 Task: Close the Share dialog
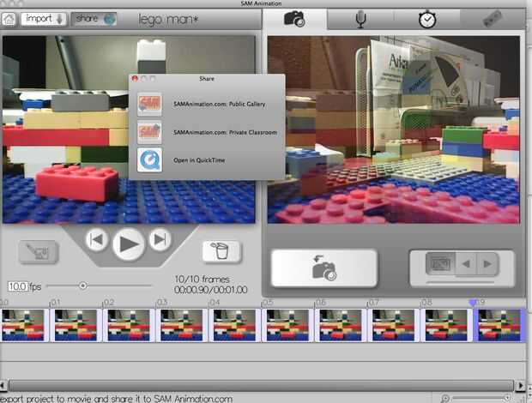click(x=135, y=79)
